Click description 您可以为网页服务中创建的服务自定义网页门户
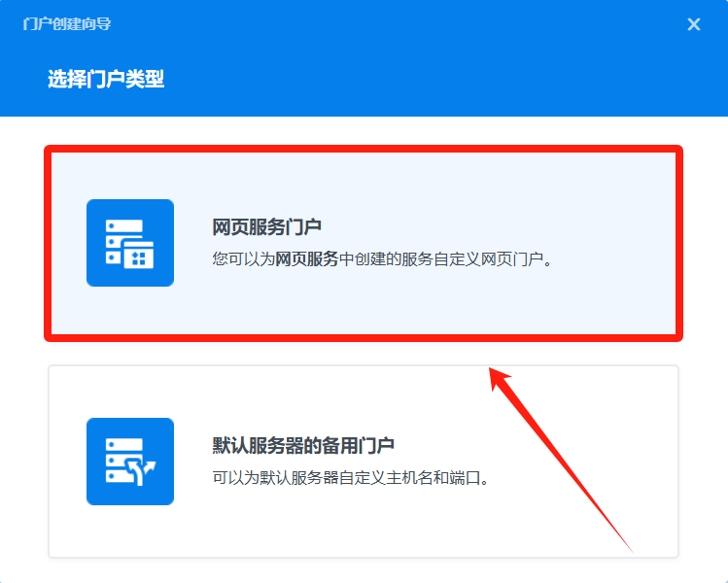 [x=382, y=259]
